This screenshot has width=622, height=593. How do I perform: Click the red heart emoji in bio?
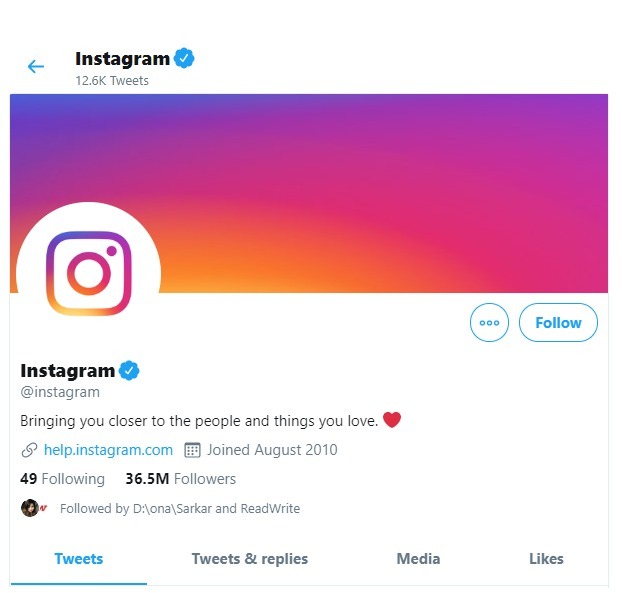392,420
